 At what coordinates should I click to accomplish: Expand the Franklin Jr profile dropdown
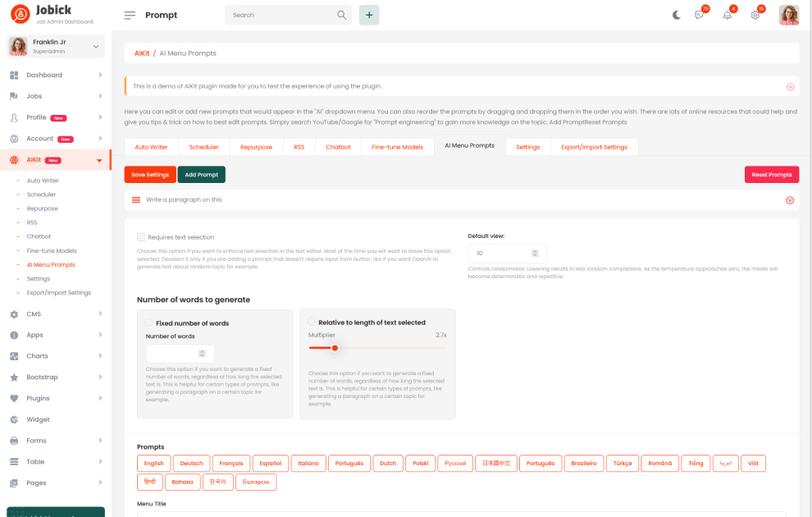pyautogui.click(x=96, y=47)
